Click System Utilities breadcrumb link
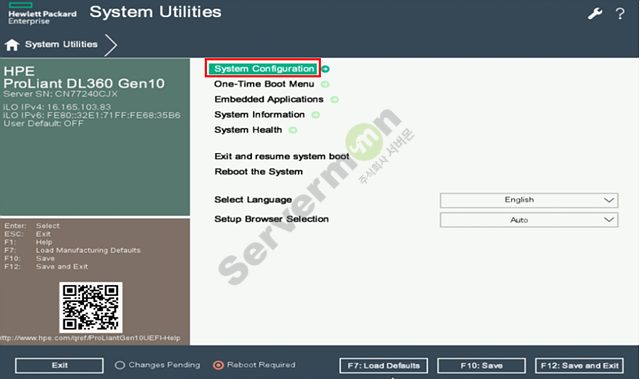Viewport: 640px width, 379px height. [x=61, y=44]
